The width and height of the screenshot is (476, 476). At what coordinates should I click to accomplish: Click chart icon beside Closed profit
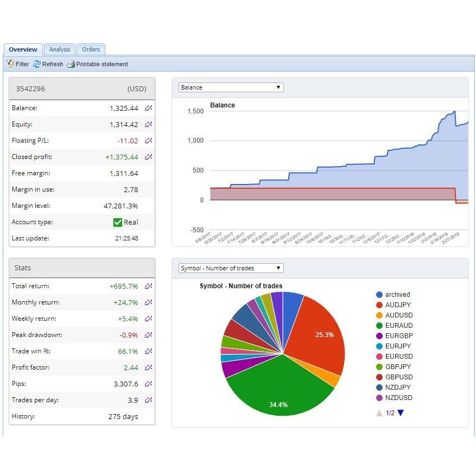click(x=149, y=157)
